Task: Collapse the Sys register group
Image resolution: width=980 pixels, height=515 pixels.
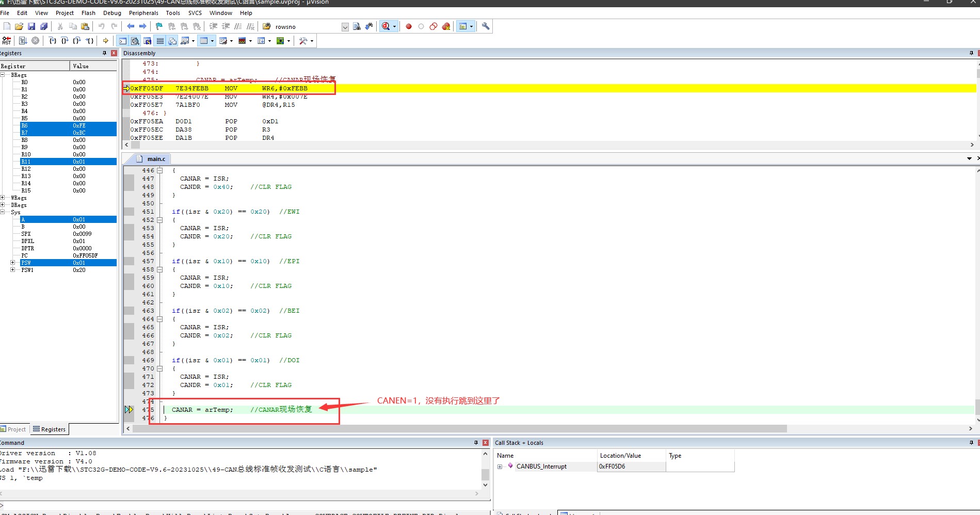Action: [3, 212]
